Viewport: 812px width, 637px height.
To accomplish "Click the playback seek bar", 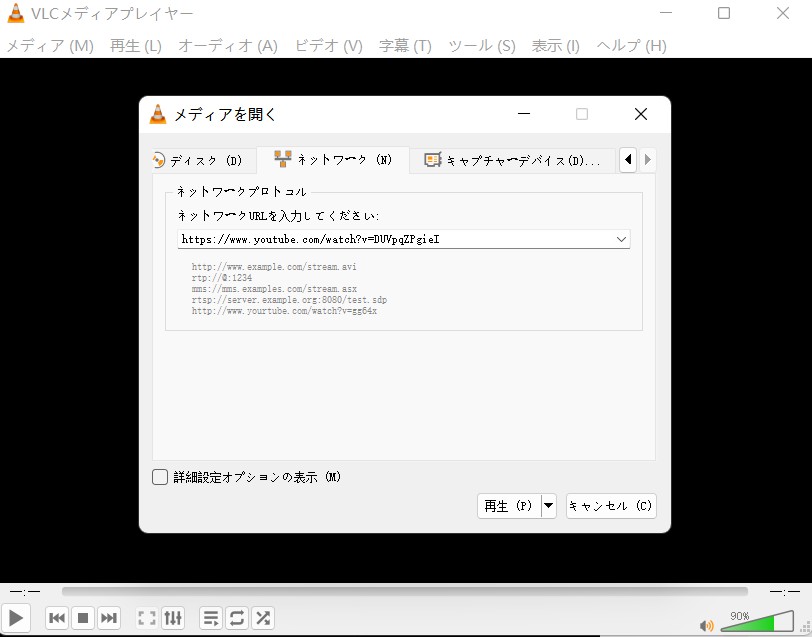I will 404,591.
